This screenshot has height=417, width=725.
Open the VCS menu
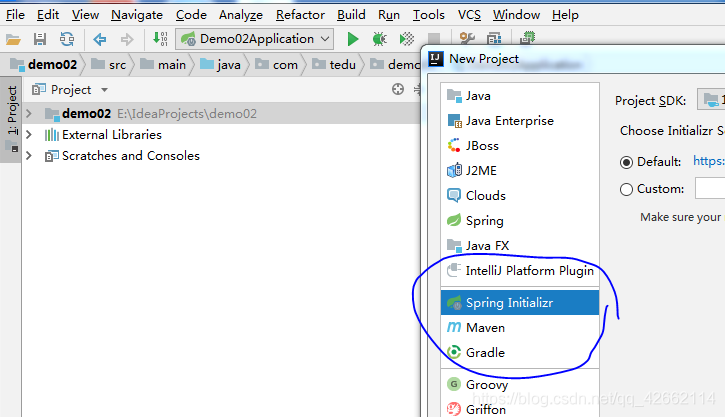click(469, 15)
